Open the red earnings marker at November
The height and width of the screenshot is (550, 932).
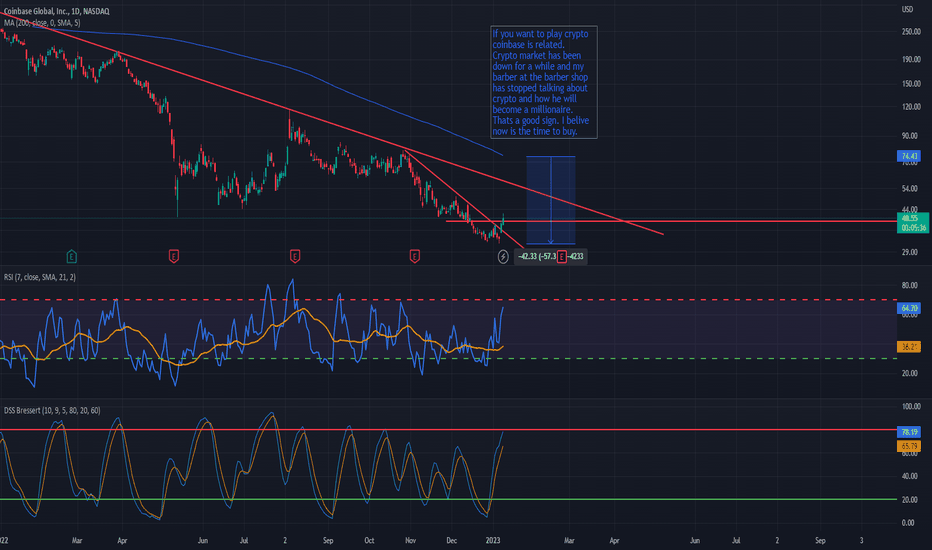[x=415, y=256]
